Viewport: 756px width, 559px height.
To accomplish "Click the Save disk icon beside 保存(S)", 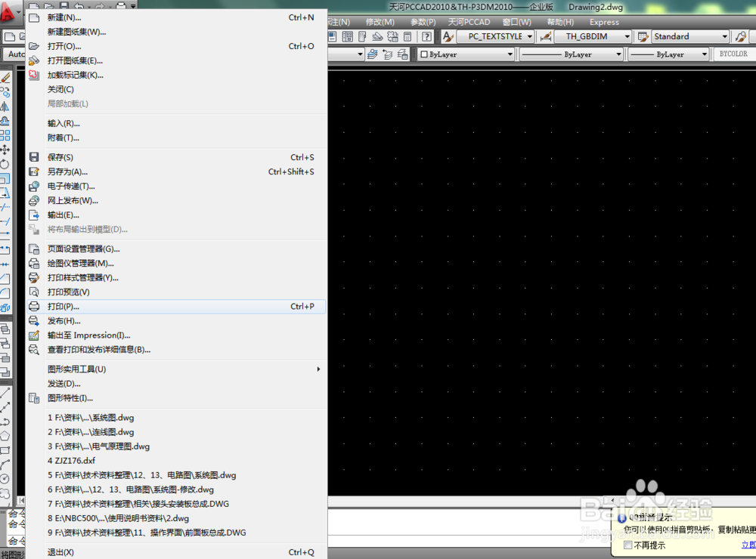I will click(34, 157).
